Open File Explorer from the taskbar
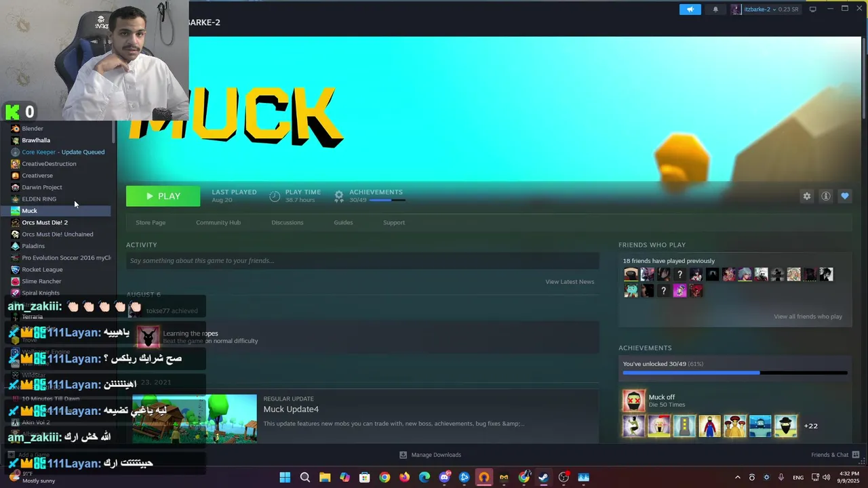Viewport: 868px width, 488px height. click(325, 477)
